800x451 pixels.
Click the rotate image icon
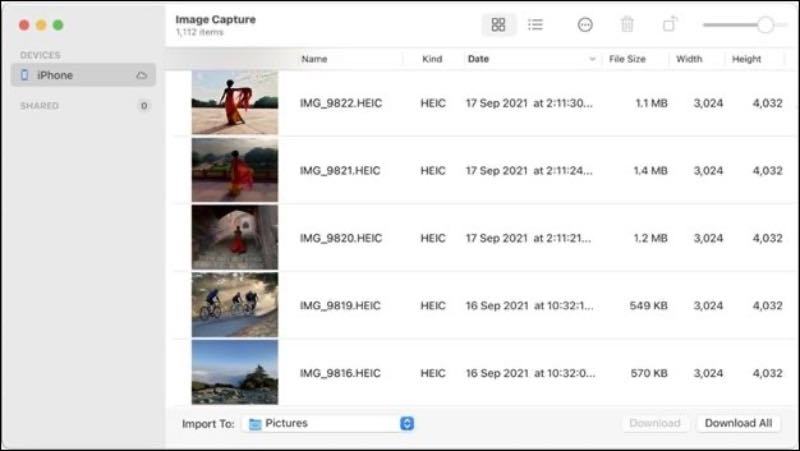(x=670, y=25)
